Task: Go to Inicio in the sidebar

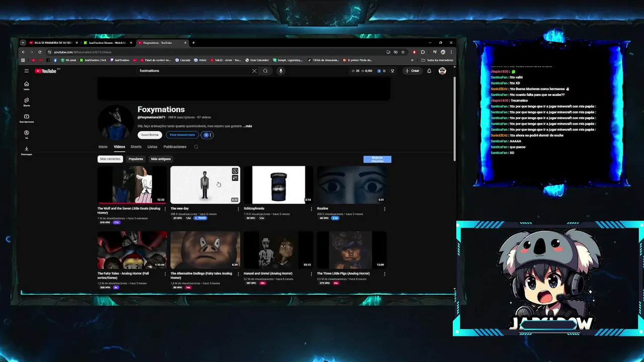Action: [x=27, y=85]
